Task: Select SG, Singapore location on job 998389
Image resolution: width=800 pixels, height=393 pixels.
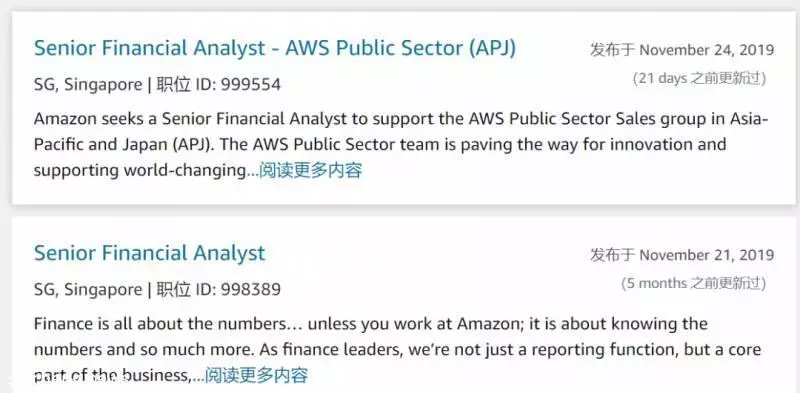Action: tap(88, 290)
